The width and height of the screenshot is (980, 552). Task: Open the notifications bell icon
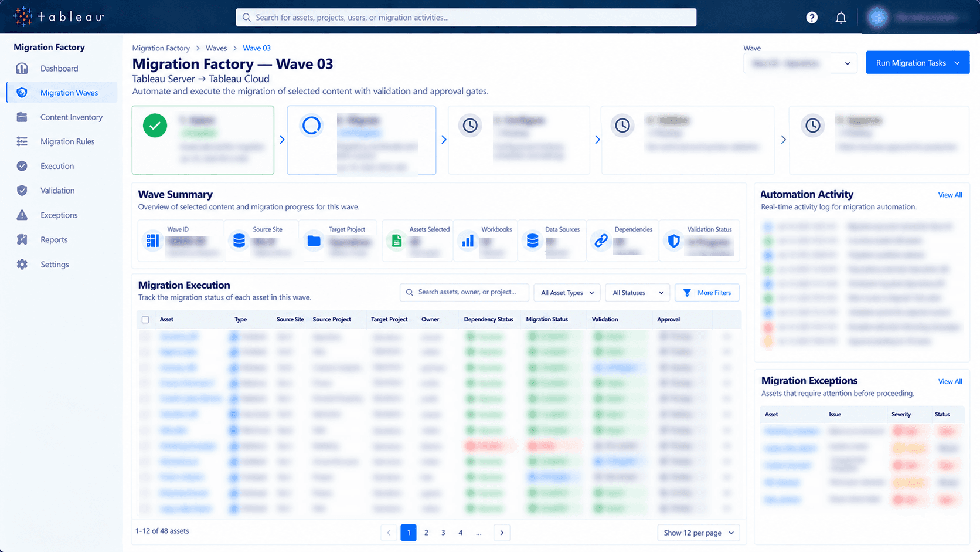[841, 18]
